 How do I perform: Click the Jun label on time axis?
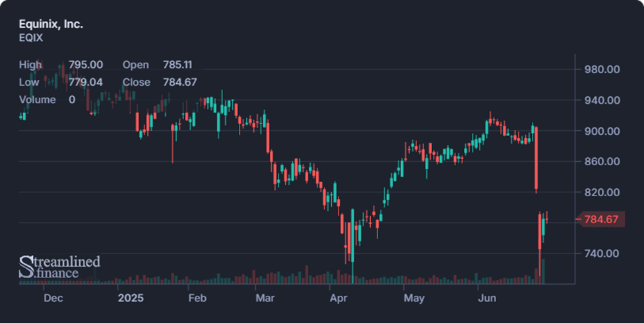click(487, 298)
